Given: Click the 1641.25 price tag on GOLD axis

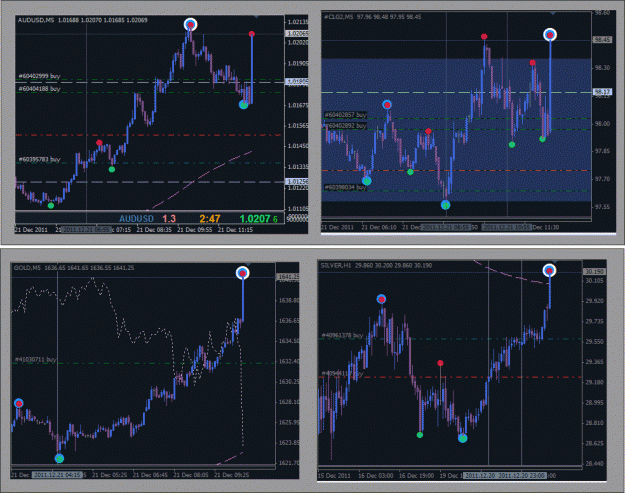Looking at the screenshot, I should 288,276.
